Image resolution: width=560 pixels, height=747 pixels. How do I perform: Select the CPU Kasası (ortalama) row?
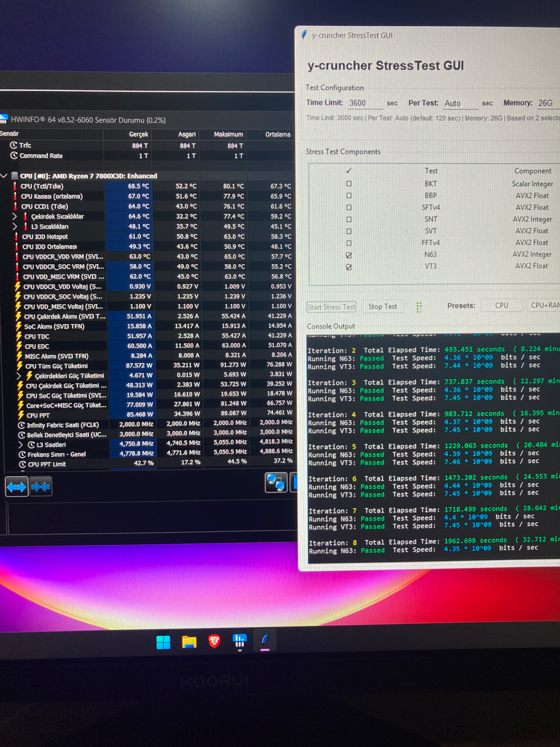coord(154,196)
